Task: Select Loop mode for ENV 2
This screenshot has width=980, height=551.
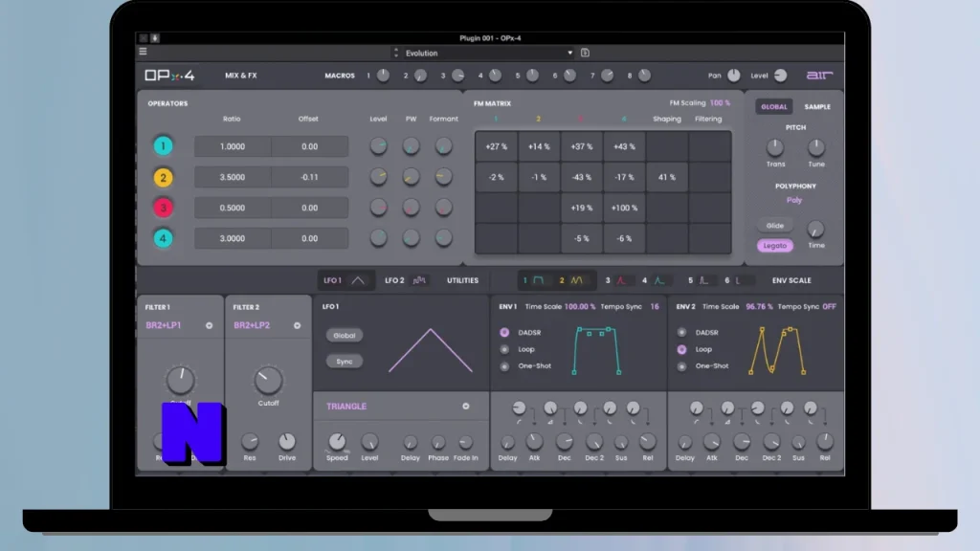Action: (681, 349)
